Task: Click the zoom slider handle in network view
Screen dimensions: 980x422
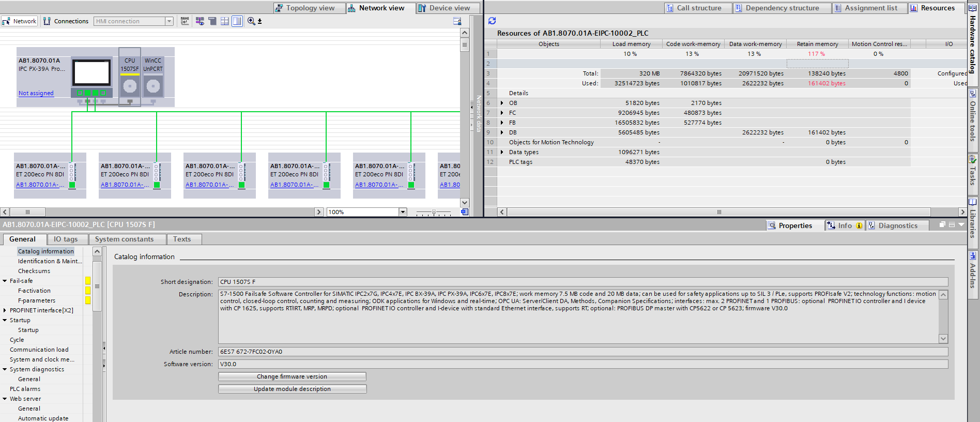Action: (x=434, y=212)
